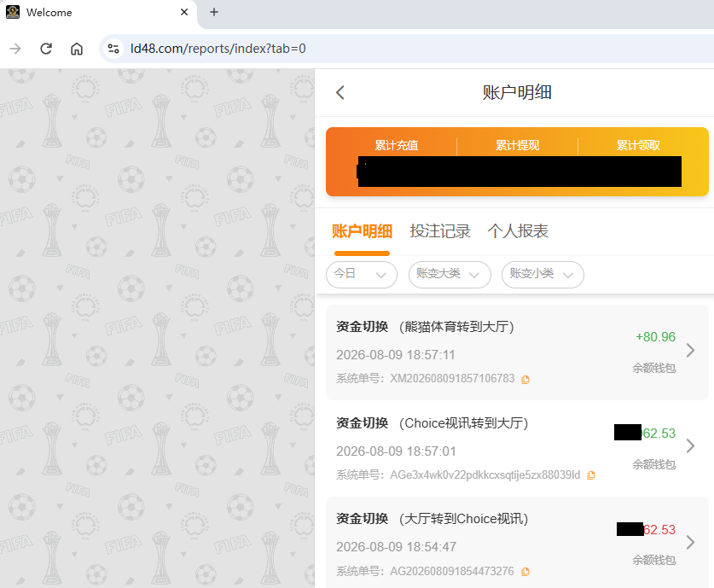Copy order number AG202608091854473276
The image size is (714, 588).
(525, 572)
